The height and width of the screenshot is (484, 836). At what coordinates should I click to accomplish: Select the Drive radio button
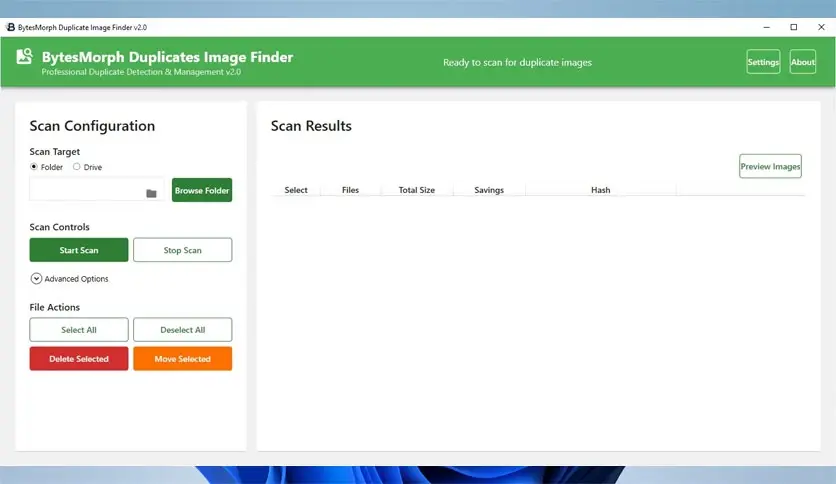(x=77, y=167)
